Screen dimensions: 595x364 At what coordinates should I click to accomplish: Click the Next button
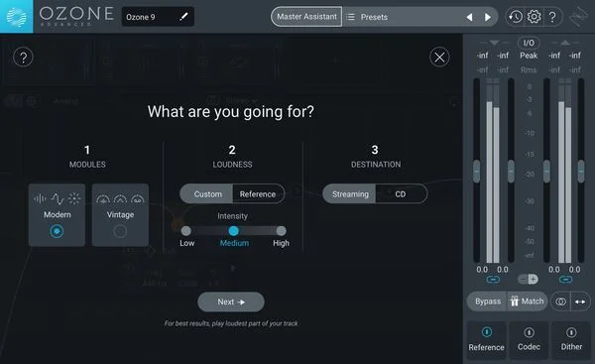coord(231,302)
